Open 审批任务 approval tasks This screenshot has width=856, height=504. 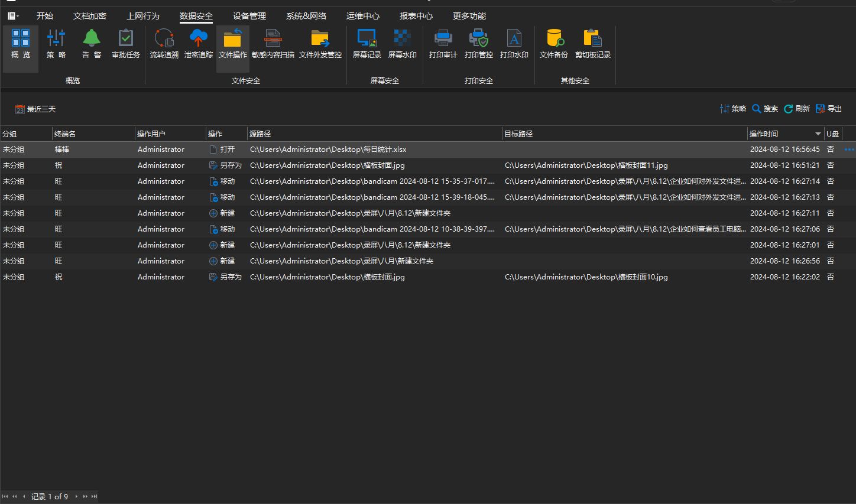pos(126,44)
